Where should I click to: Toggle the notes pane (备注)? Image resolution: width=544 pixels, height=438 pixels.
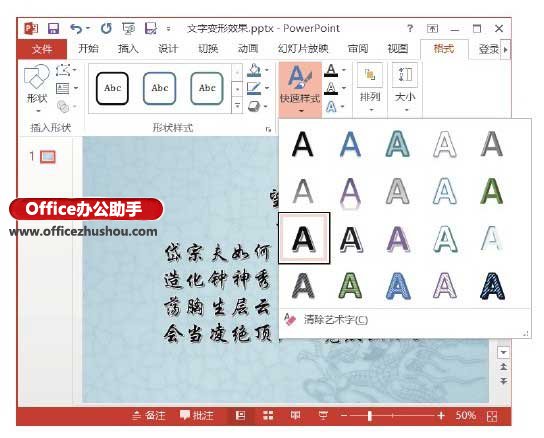(x=149, y=415)
